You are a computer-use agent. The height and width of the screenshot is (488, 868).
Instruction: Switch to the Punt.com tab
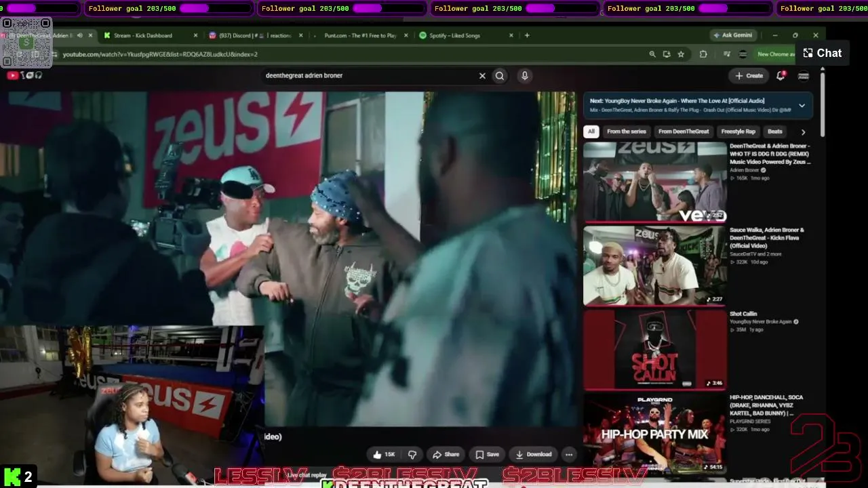(359, 35)
